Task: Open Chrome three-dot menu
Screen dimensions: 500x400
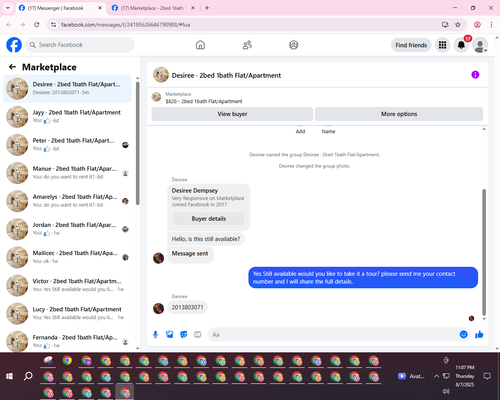Action: tap(491, 25)
